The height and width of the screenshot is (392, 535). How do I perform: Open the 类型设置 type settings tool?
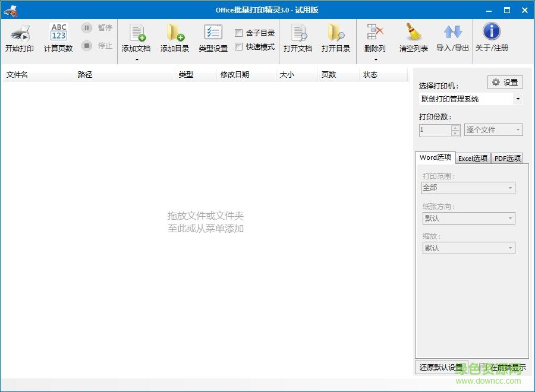tap(212, 37)
